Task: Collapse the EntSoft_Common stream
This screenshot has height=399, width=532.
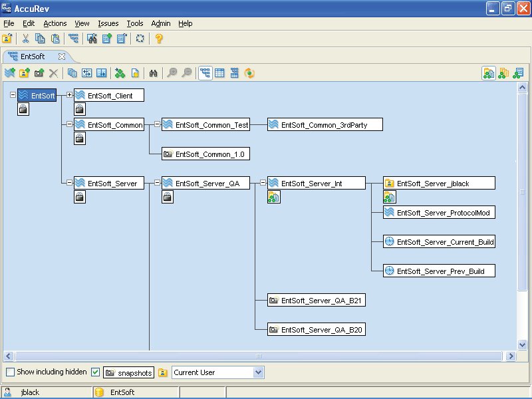Action: click(x=70, y=124)
